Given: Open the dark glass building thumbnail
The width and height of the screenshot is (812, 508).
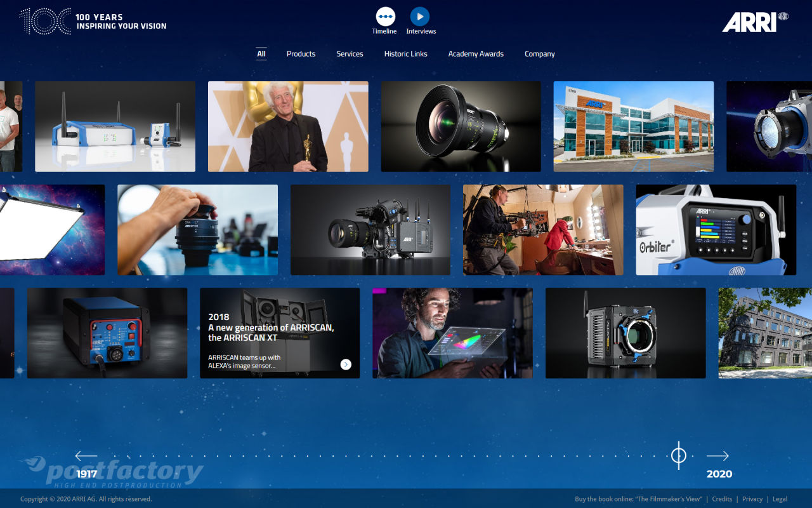Looking at the screenshot, I should click(765, 333).
